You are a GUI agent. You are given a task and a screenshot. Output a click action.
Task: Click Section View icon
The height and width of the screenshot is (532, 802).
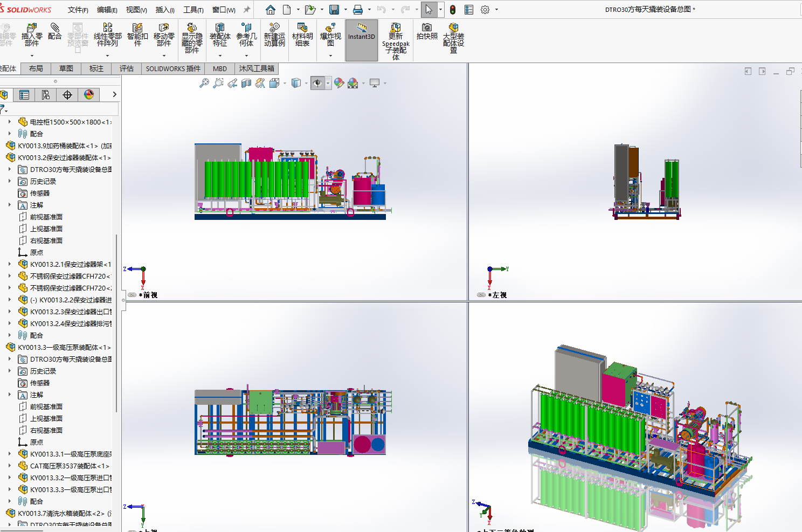pyautogui.click(x=246, y=83)
